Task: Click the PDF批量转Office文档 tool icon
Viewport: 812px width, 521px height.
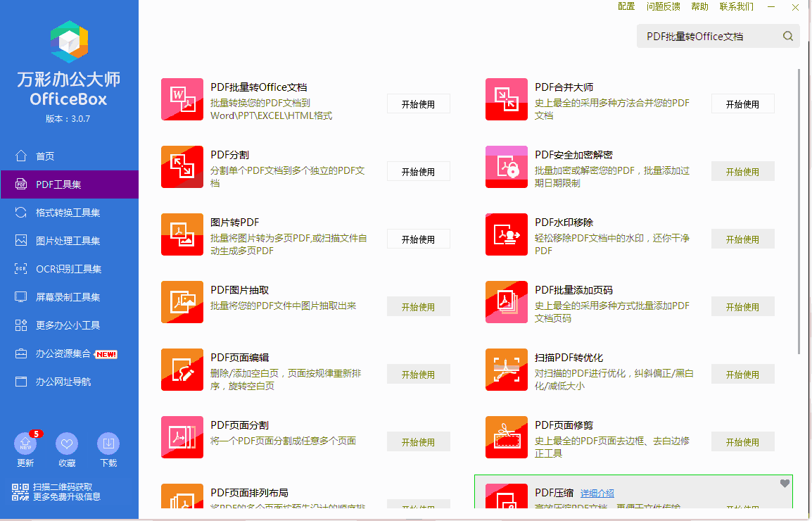Action: 182,99
